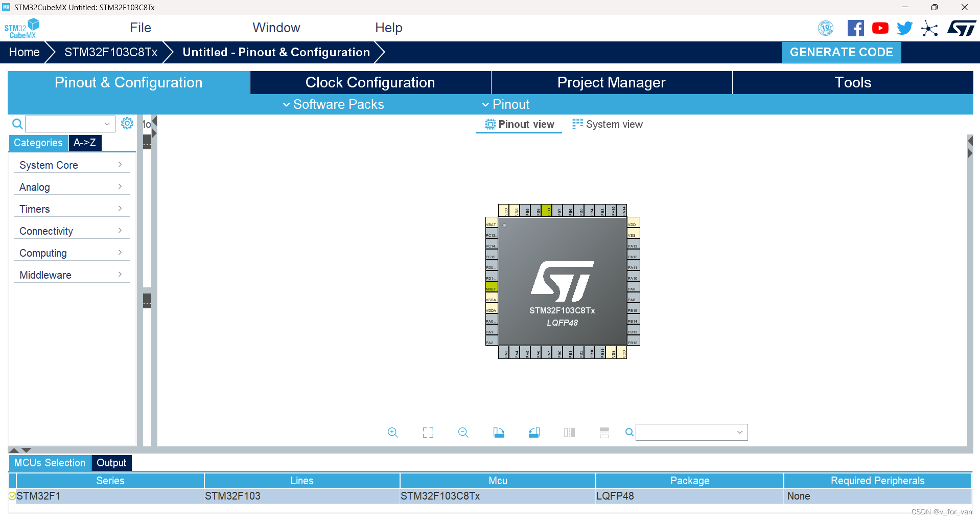
Task: Expand the Analog category
Action: click(x=72, y=187)
